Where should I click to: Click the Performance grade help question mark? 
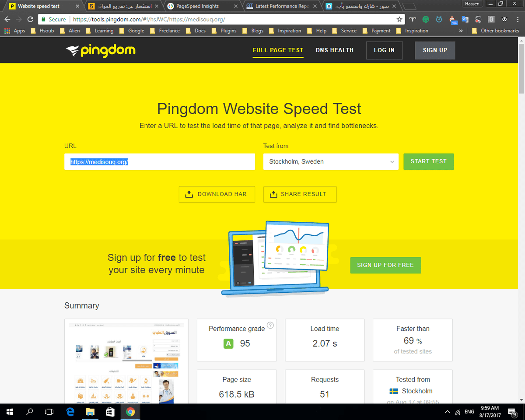[270, 325]
